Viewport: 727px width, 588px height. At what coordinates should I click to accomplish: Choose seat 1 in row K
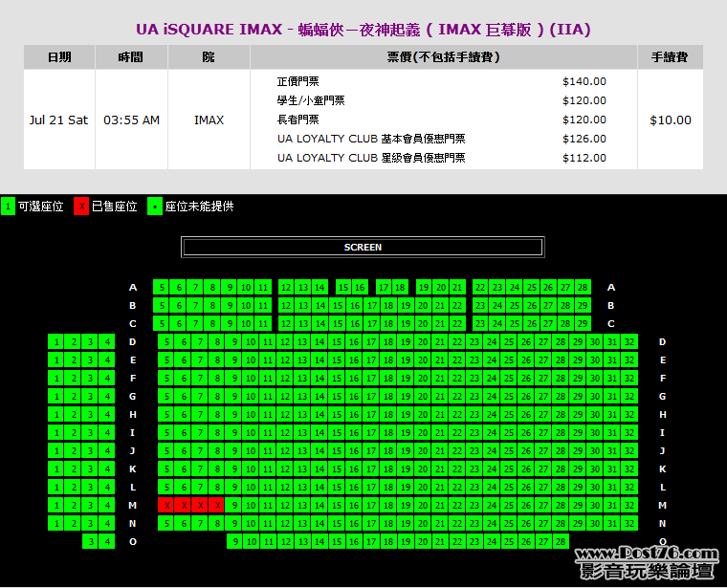(x=56, y=468)
